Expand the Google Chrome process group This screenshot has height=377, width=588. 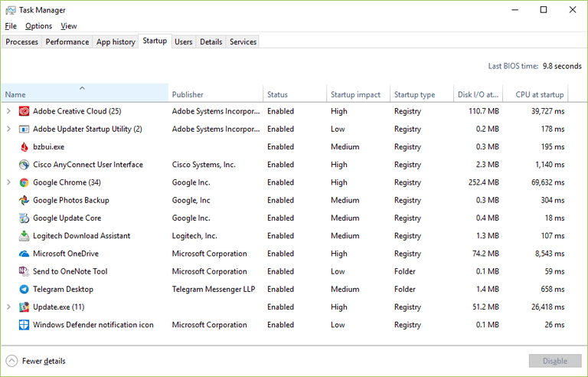[8, 182]
